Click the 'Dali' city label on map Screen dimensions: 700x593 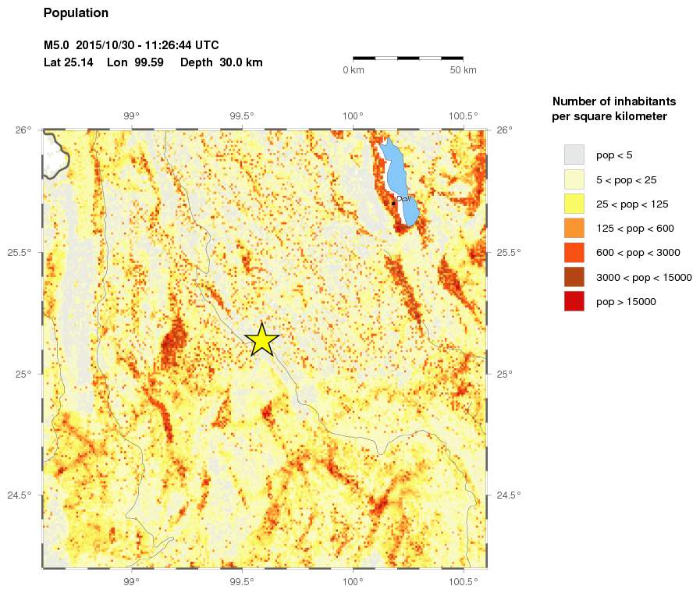pyautogui.click(x=403, y=199)
